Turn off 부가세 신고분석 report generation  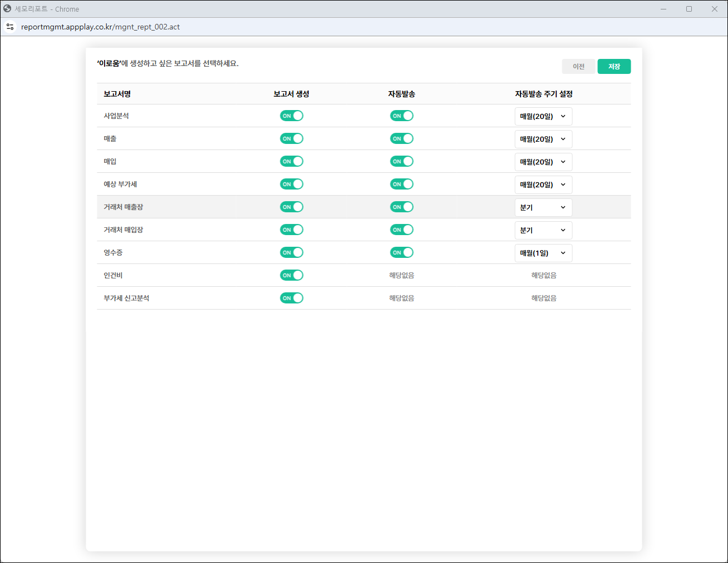pyautogui.click(x=291, y=298)
